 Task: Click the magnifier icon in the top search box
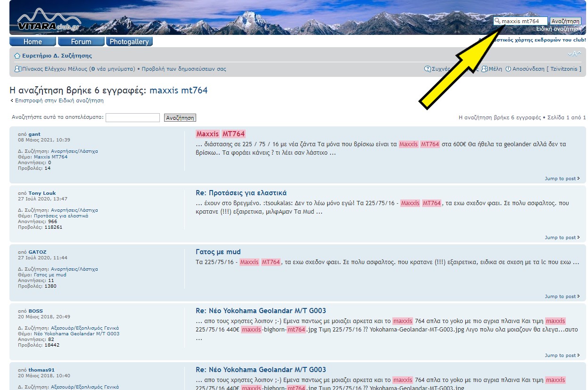click(x=497, y=21)
